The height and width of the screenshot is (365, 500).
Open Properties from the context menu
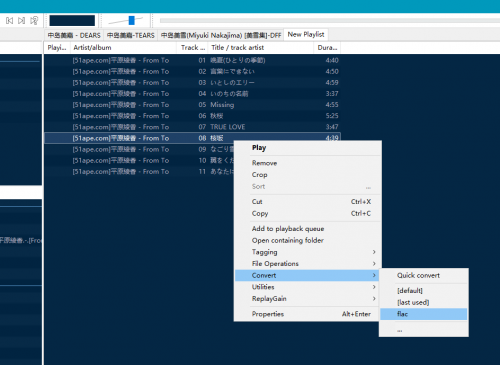(308, 314)
